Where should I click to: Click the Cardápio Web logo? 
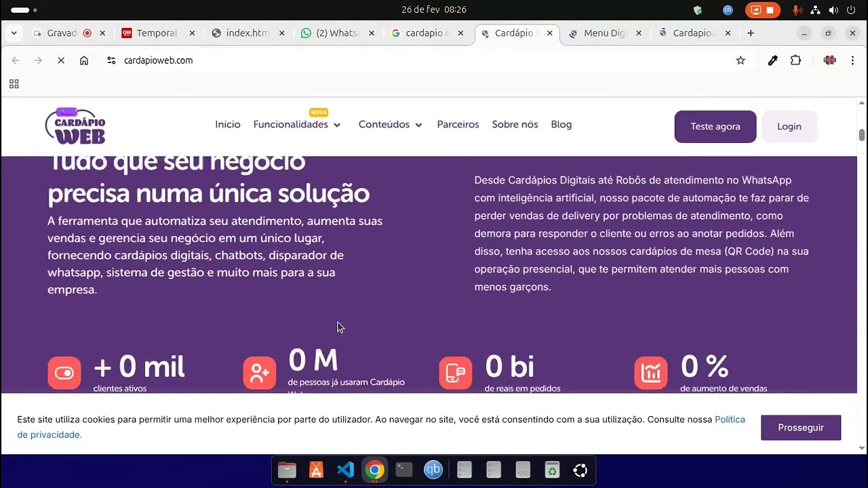coord(75,126)
